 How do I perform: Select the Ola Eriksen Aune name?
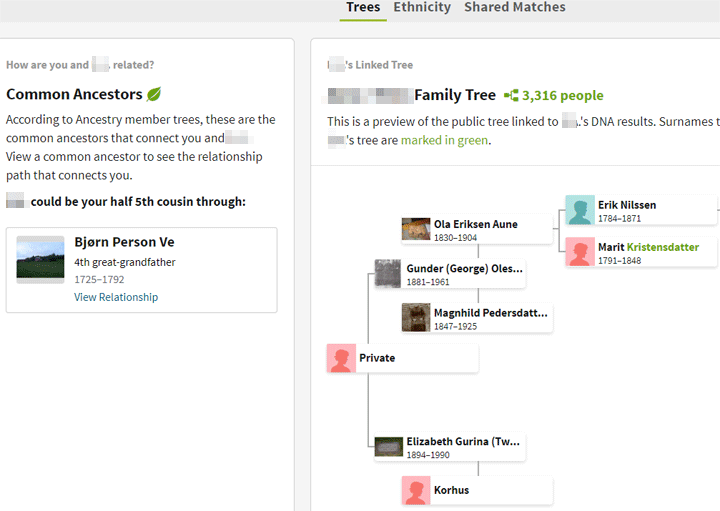pyautogui.click(x=476, y=224)
